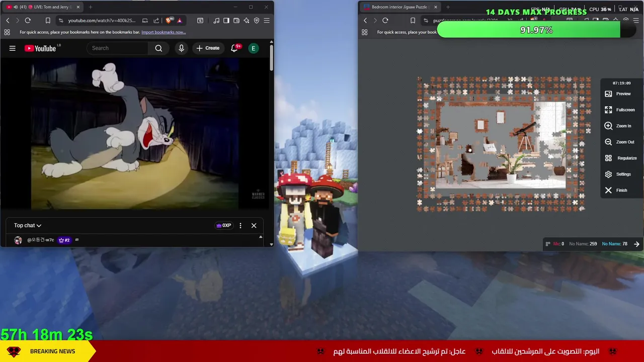Click the 57h 18m 23s timer overlay
This screenshot has height=362, width=644.
coord(47,334)
